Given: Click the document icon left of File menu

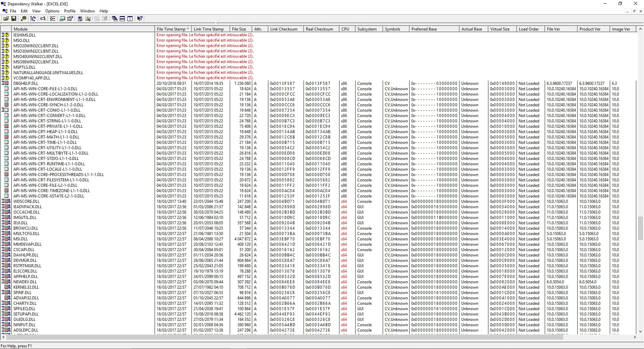Looking at the screenshot, I should pos(5,11).
